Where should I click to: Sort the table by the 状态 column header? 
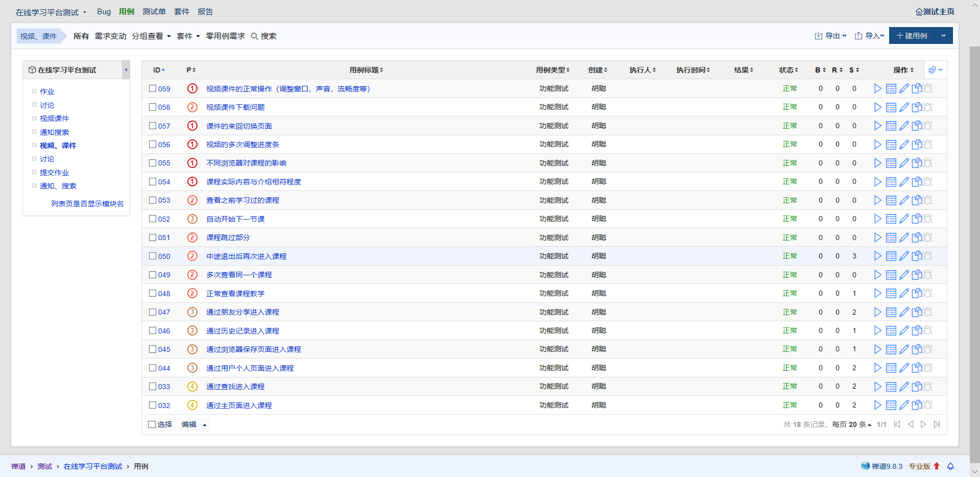click(788, 70)
